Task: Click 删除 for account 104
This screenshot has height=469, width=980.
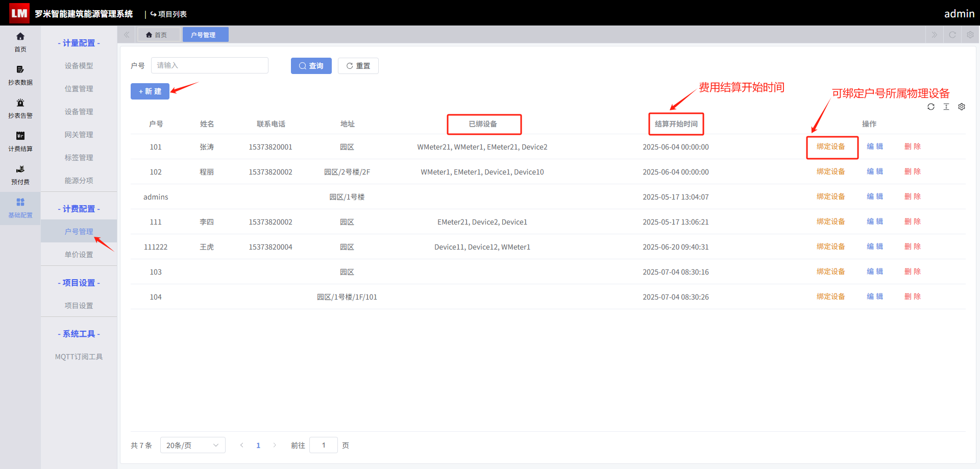Action: (x=913, y=297)
